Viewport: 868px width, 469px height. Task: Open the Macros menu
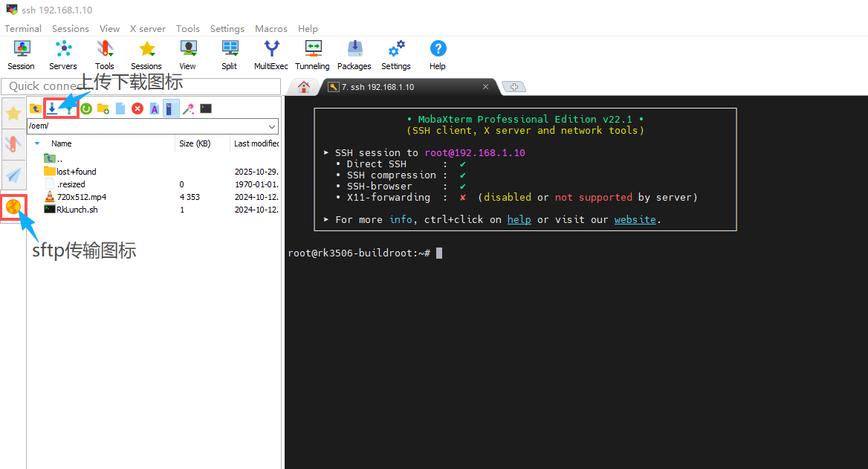tap(271, 29)
